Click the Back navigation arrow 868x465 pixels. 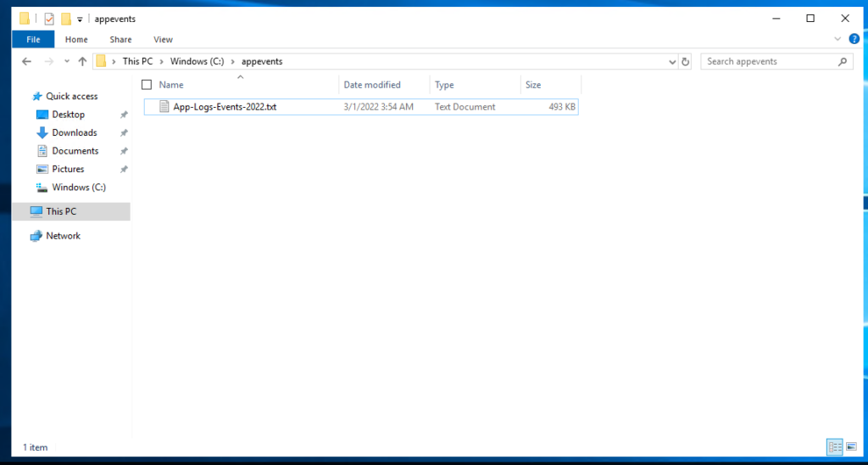click(x=26, y=61)
